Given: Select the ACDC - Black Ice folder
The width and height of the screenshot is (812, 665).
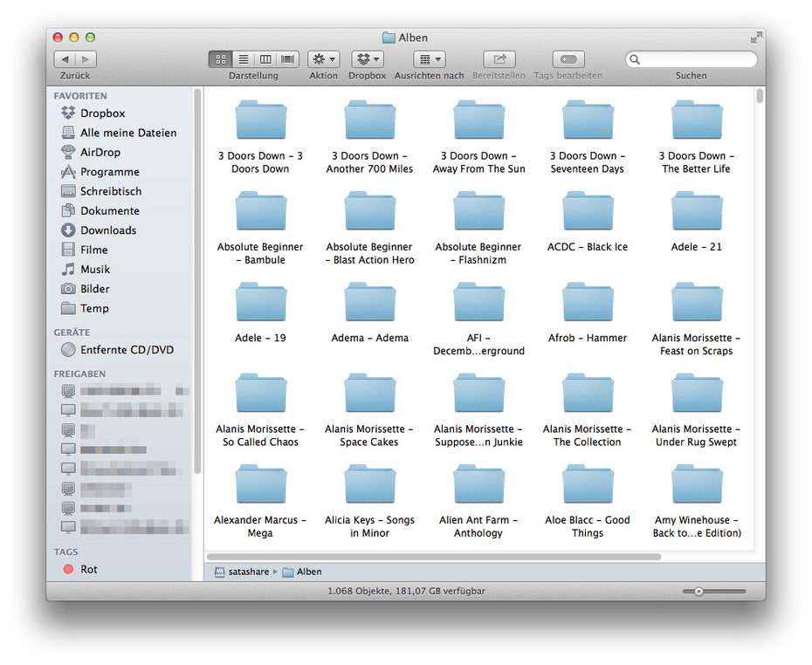Looking at the screenshot, I should tap(588, 212).
